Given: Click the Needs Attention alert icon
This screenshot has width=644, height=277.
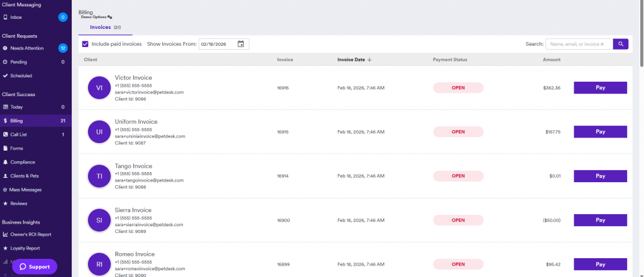Looking at the screenshot, I should click(x=5, y=48).
